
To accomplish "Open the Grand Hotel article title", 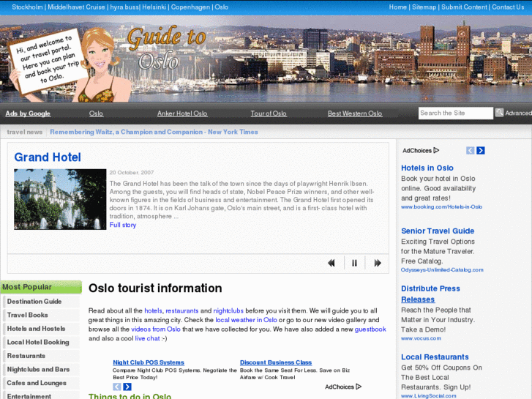I will 48,157.
